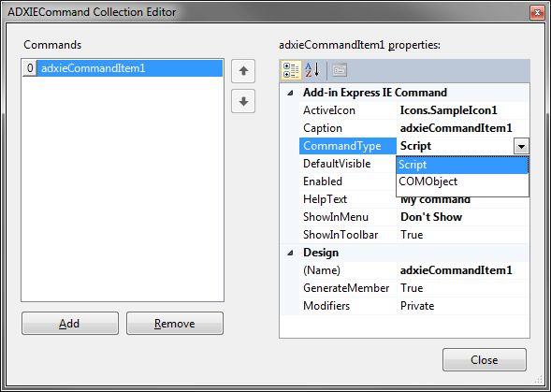Viewport: 551px width, 392px height.
Task: Collapse the Design category
Action: 290,253
